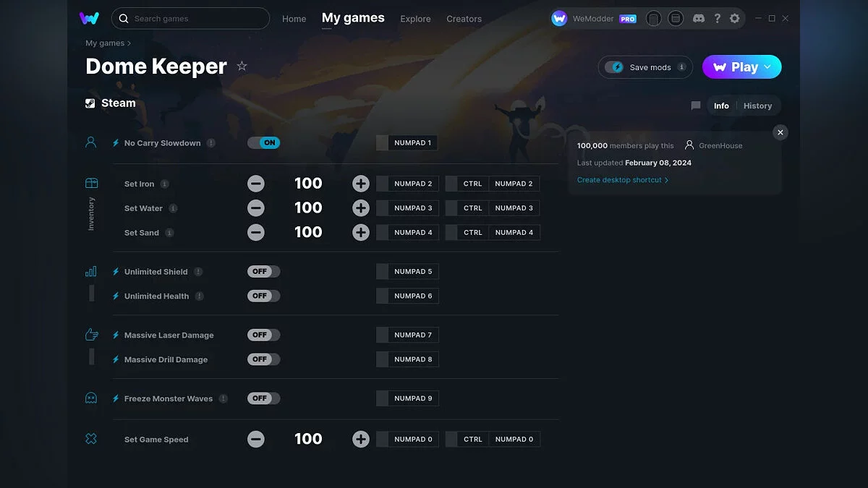Show info for Unlimited Shield
The width and height of the screenshot is (868, 488).
[198, 272]
